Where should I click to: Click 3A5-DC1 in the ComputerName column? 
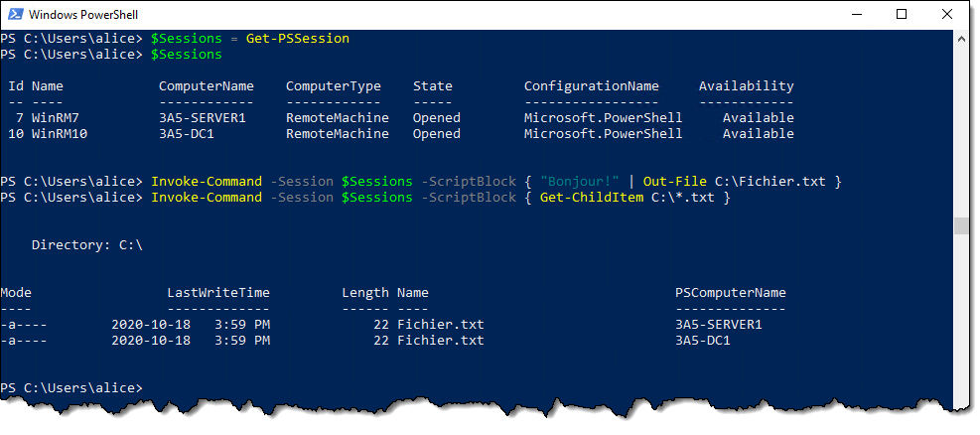click(x=187, y=134)
